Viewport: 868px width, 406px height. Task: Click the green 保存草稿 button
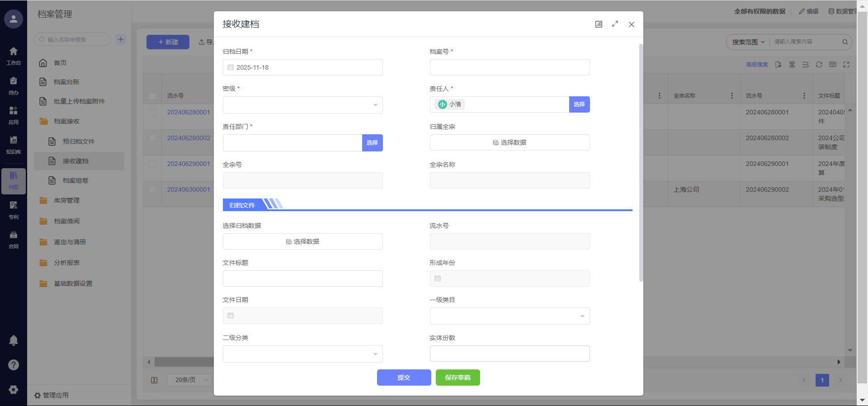(x=458, y=378)
